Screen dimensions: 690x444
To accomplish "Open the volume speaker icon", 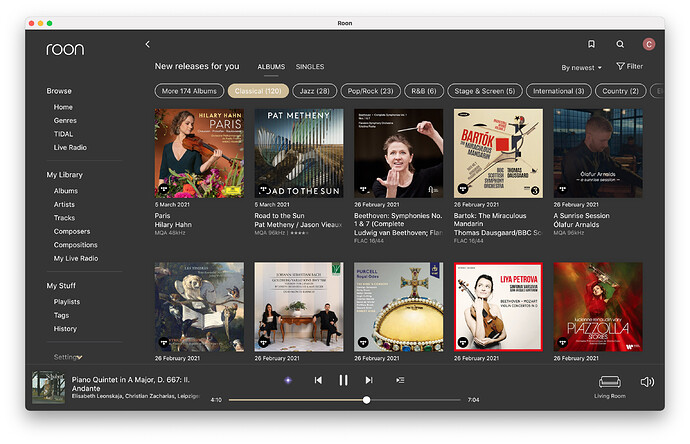I will pyautogui.click(x=647, y=382).
